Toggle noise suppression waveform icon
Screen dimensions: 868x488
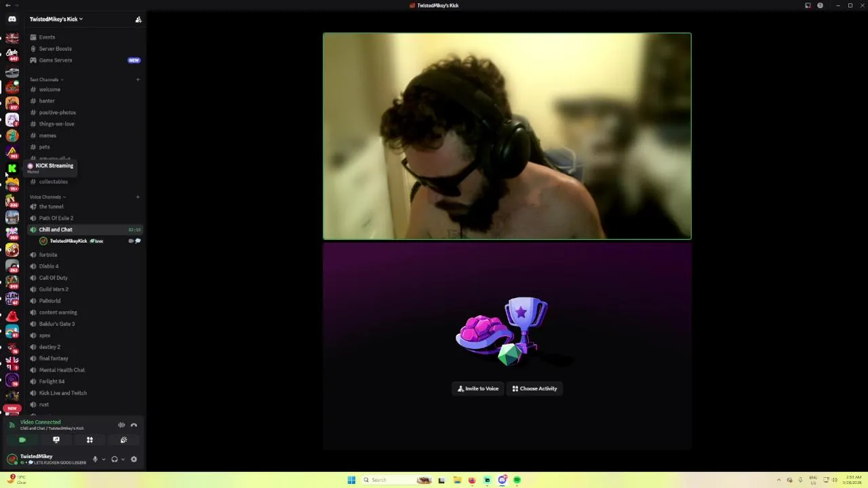coord(121,425)
